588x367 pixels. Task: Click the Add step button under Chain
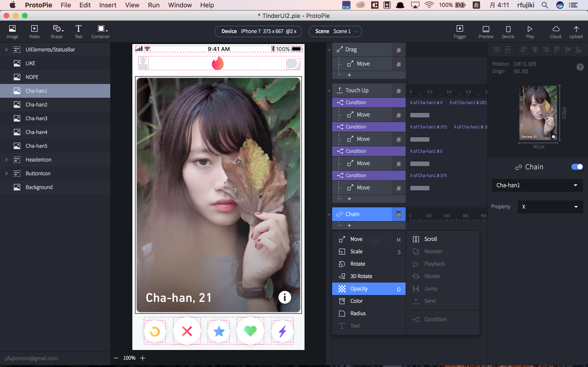(x=349, y=225)
